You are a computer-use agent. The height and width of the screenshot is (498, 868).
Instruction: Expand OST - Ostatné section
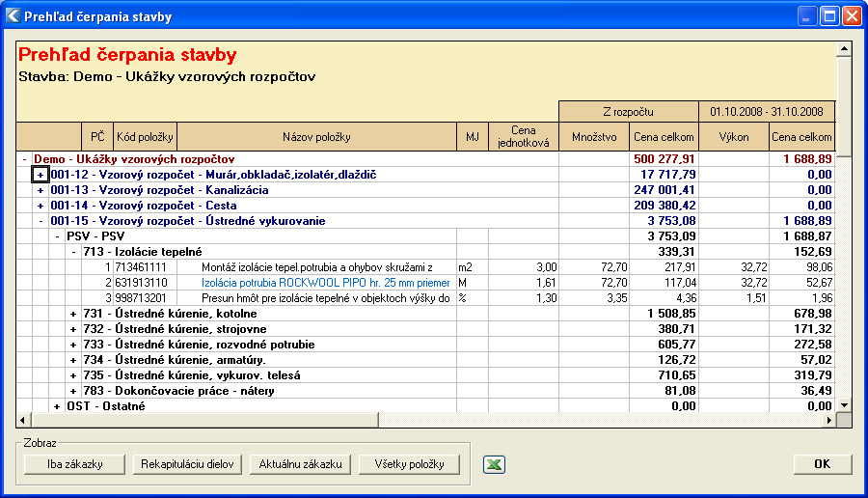[57, 406]
